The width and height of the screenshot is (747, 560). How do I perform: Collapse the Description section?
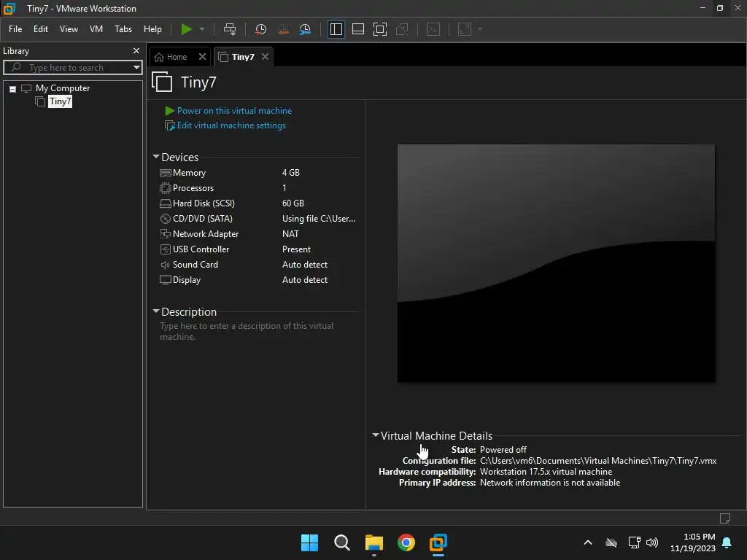point(156,311)
